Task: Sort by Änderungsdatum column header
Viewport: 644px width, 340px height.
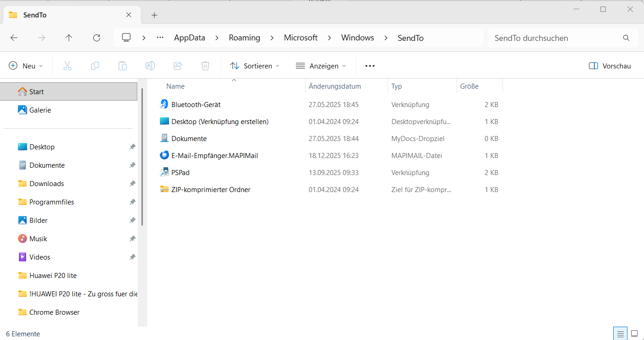Action: [x=335, y=86]
